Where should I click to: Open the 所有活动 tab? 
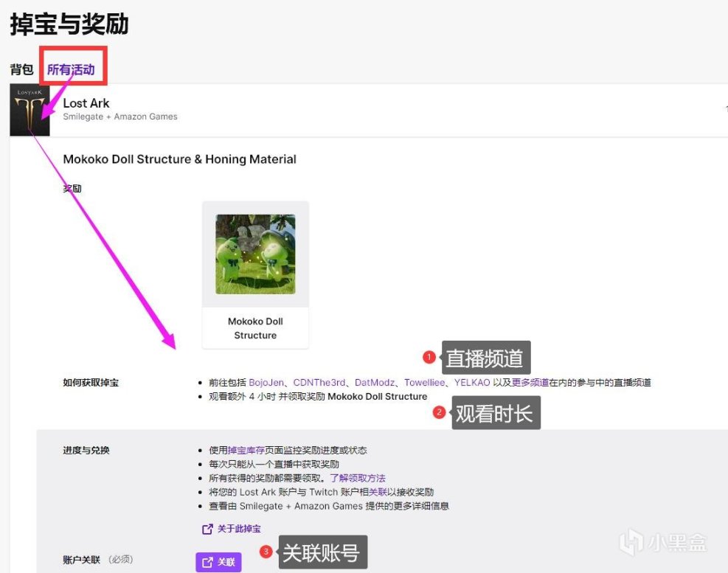point(71,69)
